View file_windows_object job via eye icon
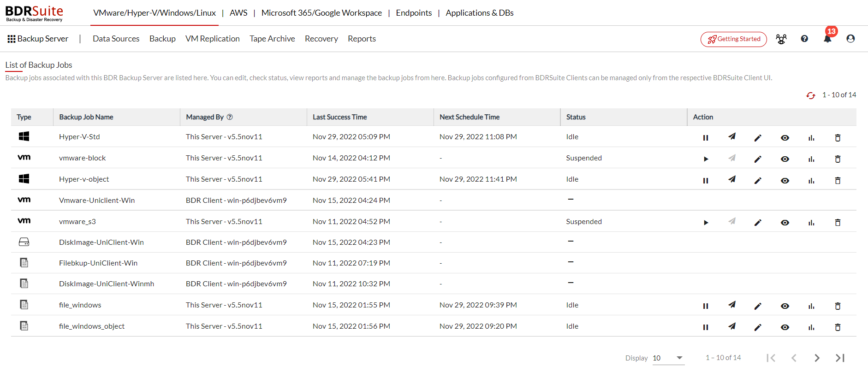This screenshot has height=384, width=868. pos(785,327)
